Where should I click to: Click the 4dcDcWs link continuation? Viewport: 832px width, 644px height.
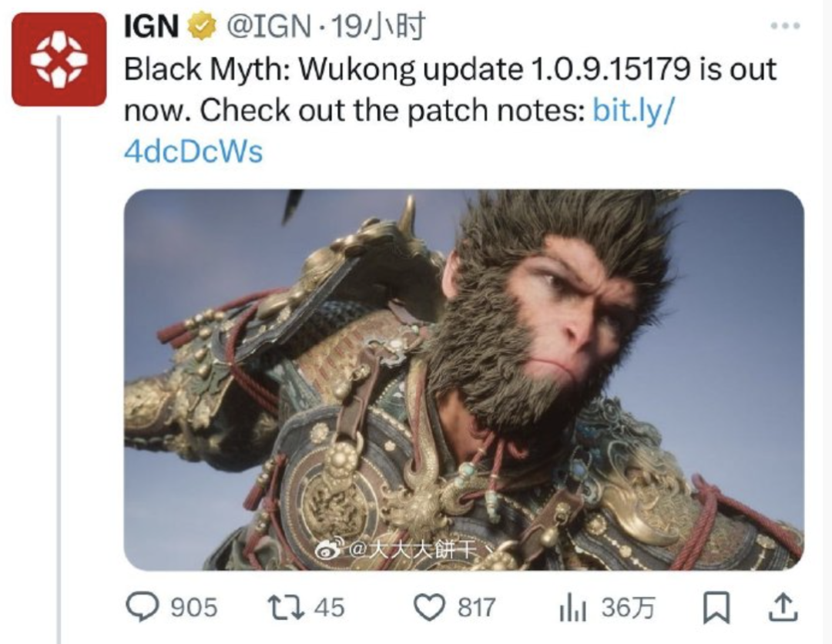[193, 152]
